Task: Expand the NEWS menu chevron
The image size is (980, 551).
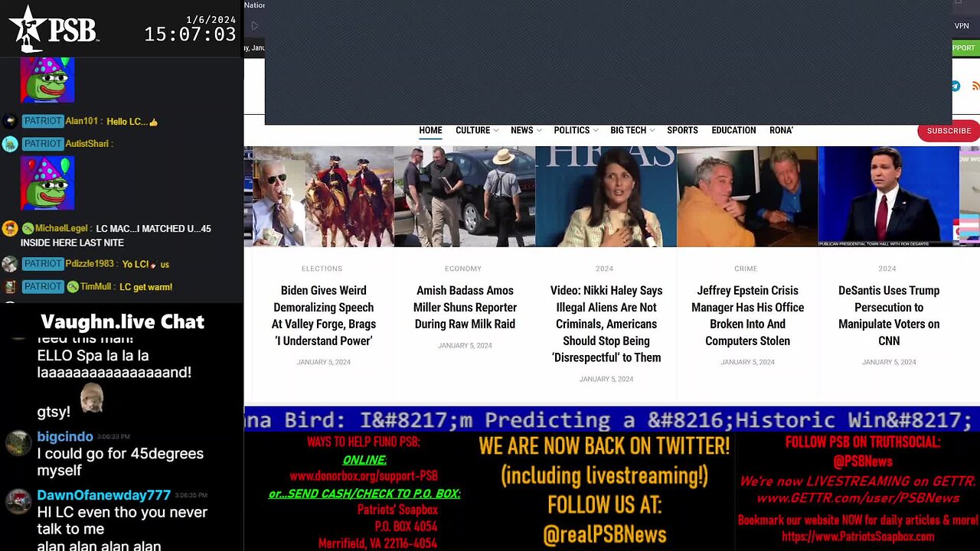Action: (539, 131)
